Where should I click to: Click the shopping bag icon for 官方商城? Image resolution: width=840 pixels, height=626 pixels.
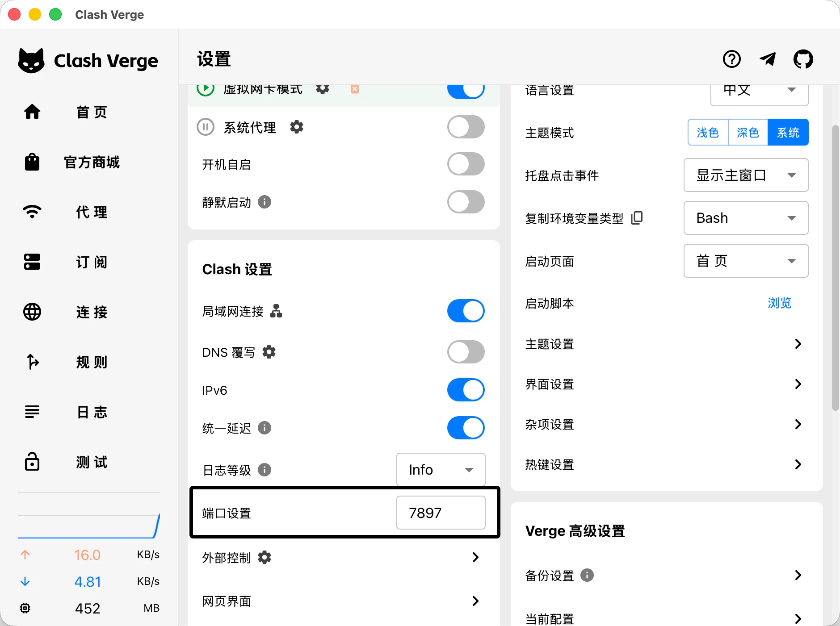tap(32, 162)
